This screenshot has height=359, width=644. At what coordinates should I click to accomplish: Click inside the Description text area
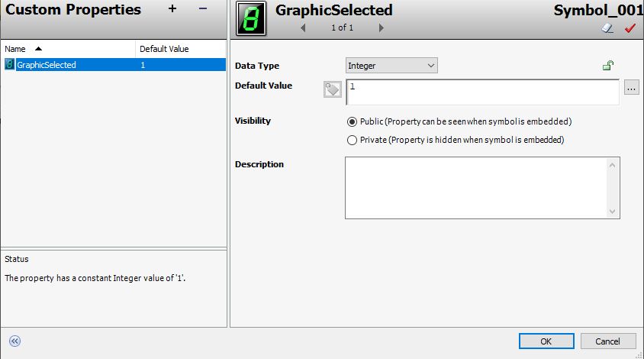click(x=476, y=188)
